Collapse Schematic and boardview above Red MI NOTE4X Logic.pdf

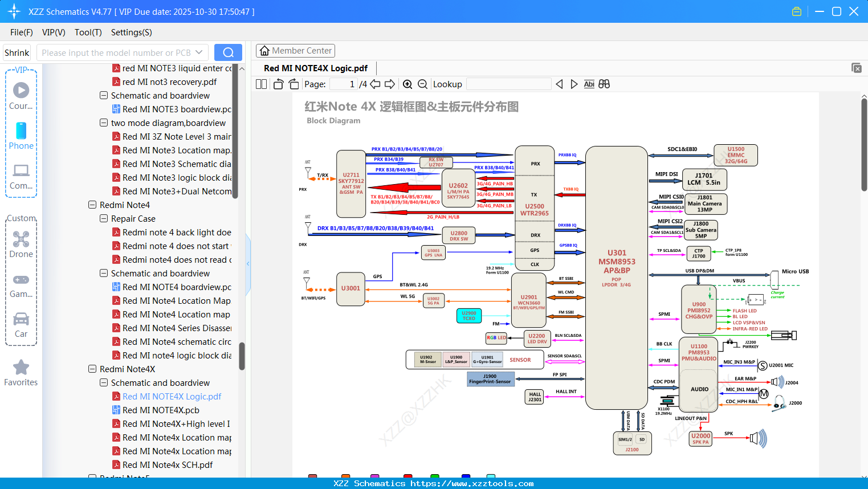[104, 382]
